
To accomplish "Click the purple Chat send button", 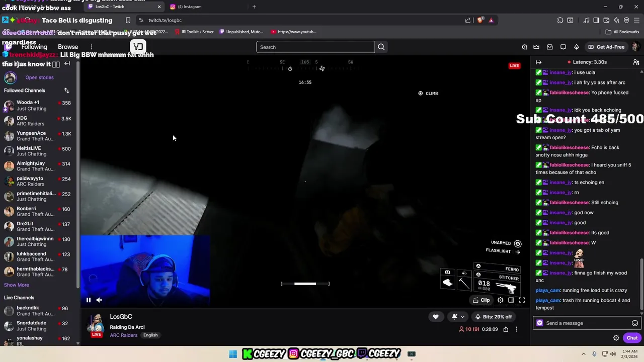I will (x=632, y=338).
